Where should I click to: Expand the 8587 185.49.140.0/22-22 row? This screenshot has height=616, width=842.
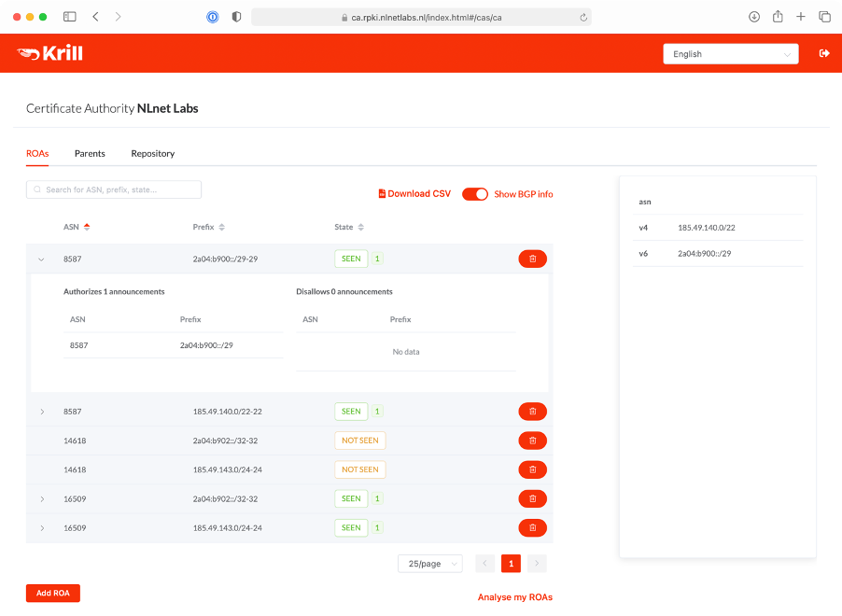pos(42,412)
